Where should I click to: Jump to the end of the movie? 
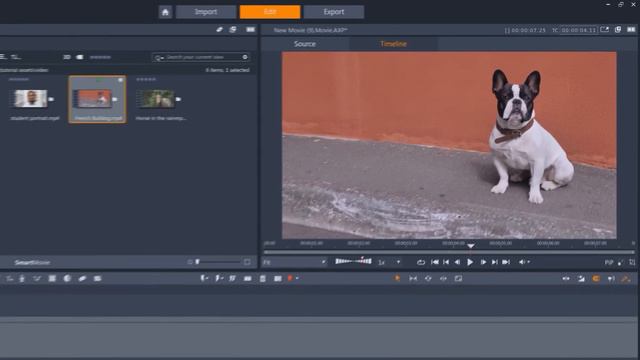(506, 262)
